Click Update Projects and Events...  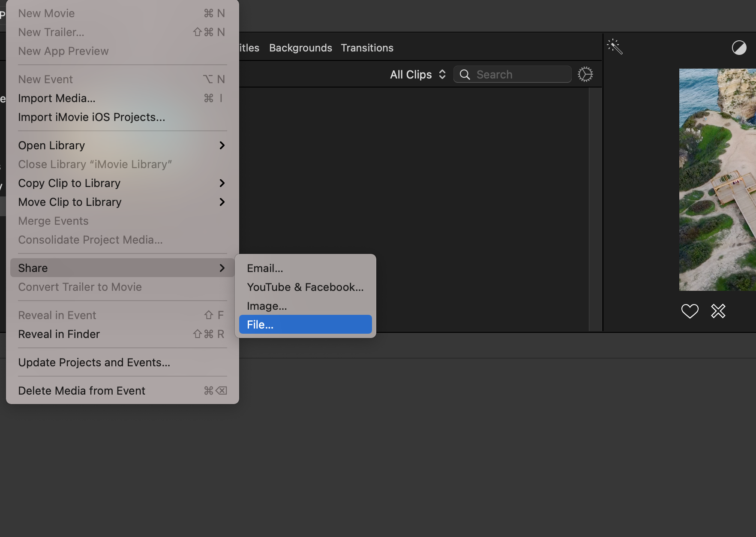[94, 362]
